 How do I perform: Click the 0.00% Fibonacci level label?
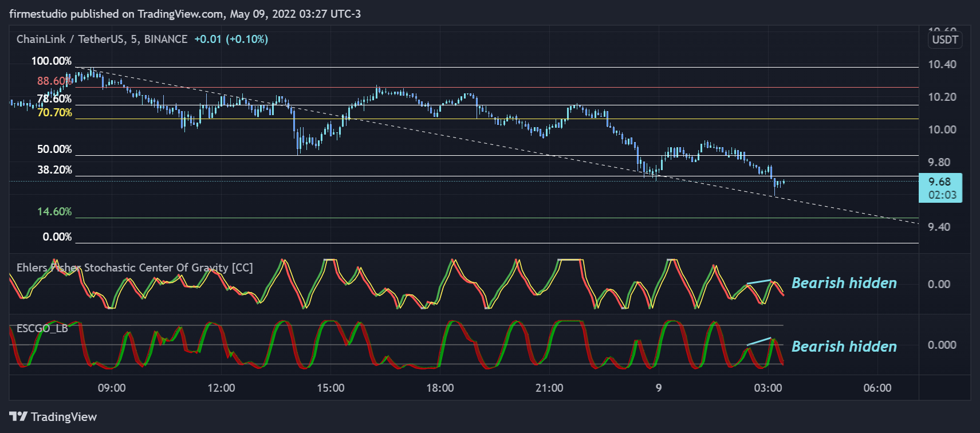pyautogui.click(x=57, y=237)
